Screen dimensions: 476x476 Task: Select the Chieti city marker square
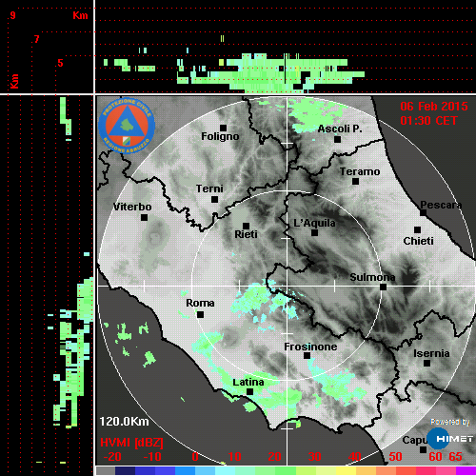[417, 229]
